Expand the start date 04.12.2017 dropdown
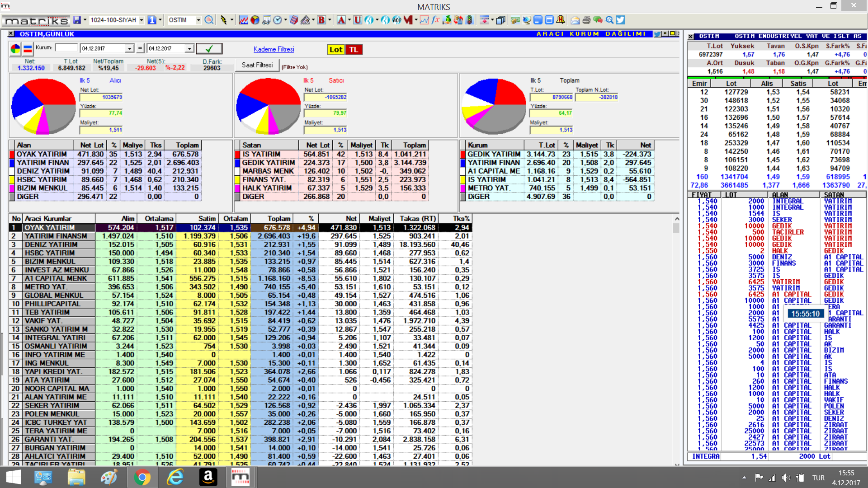This screenshot has width=868, height=488. coord(130,48)
